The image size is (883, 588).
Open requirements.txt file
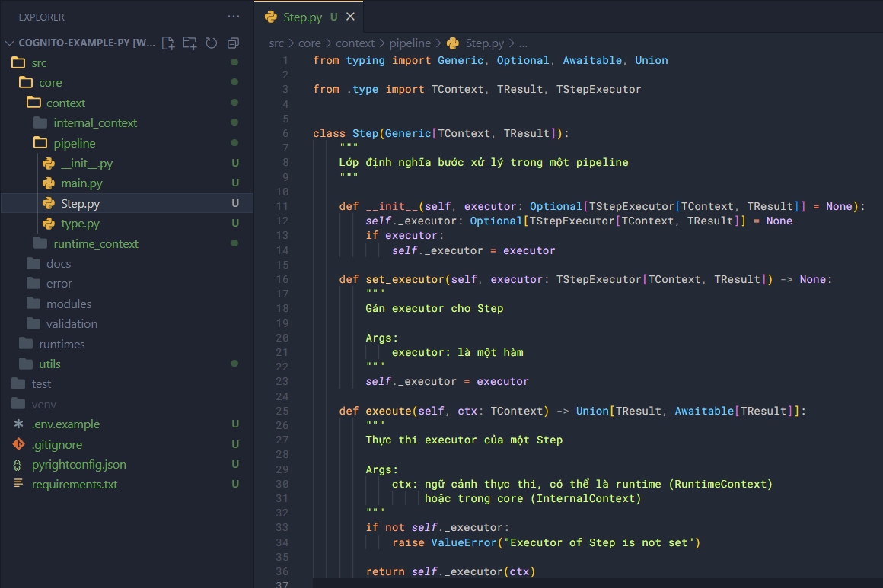point(74,484)
